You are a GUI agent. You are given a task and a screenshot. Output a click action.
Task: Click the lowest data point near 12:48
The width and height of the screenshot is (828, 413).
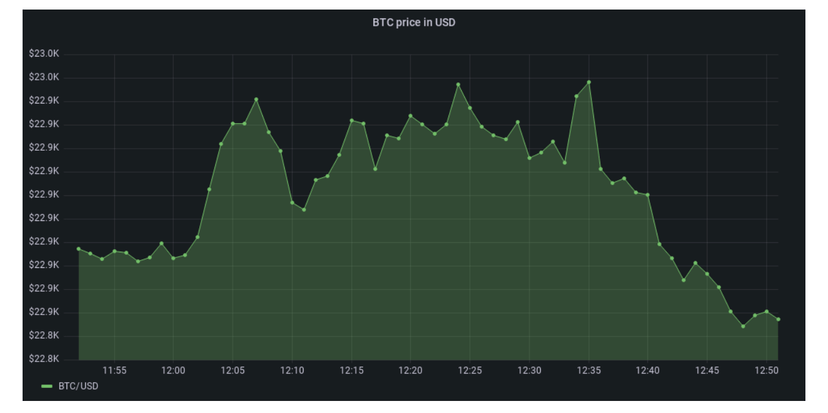pyautogui.click(x=743, y=326)
